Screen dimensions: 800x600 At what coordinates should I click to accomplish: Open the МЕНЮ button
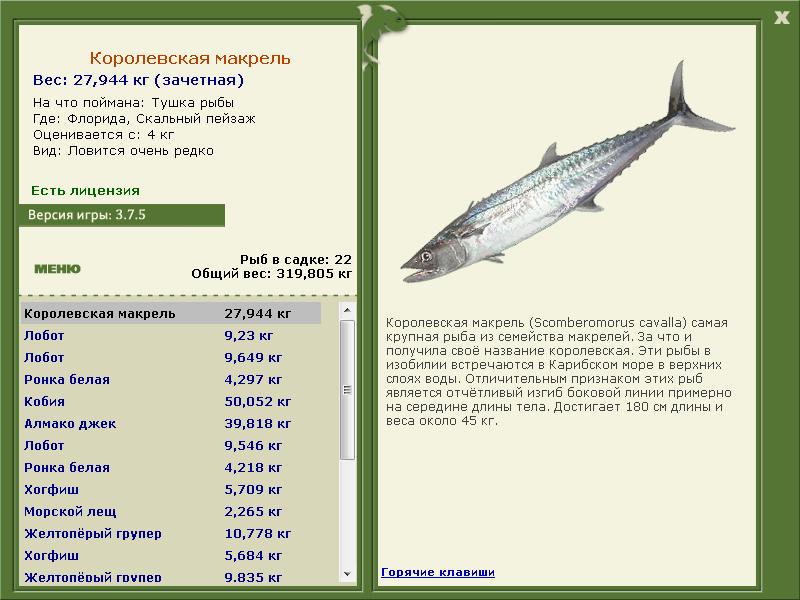[x=57, y=269]
